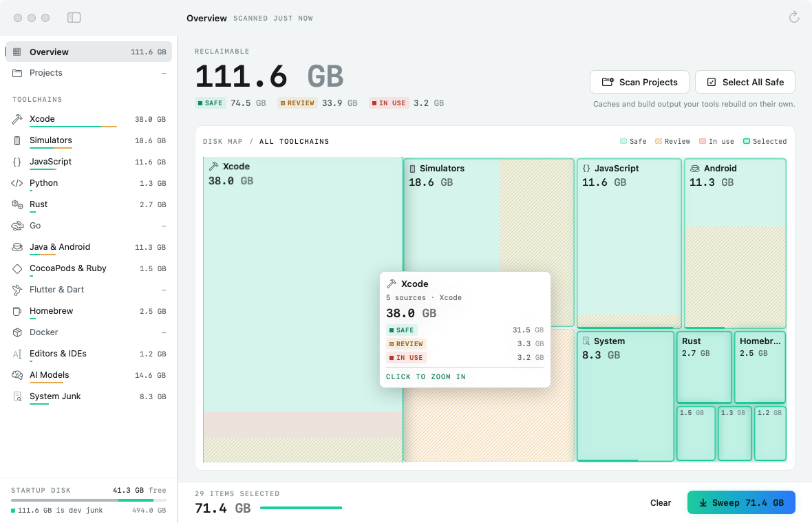Screen dimensions: 812x523
Task: Click the DISK MAP breadcrumb link
Action: 223,141
